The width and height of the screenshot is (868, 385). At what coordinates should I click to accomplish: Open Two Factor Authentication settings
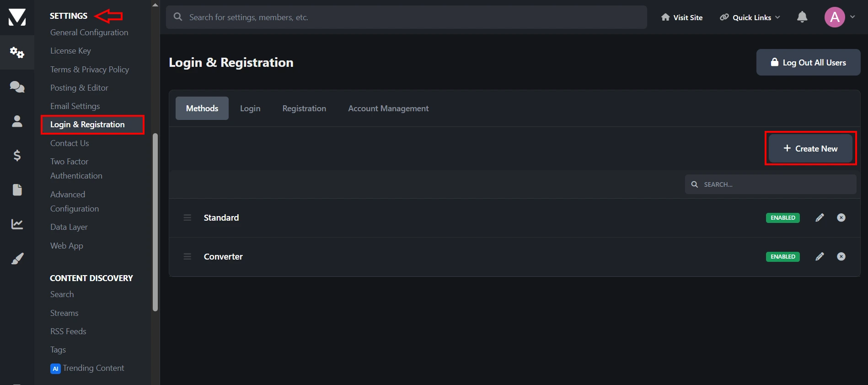click(x=76, y=168)
